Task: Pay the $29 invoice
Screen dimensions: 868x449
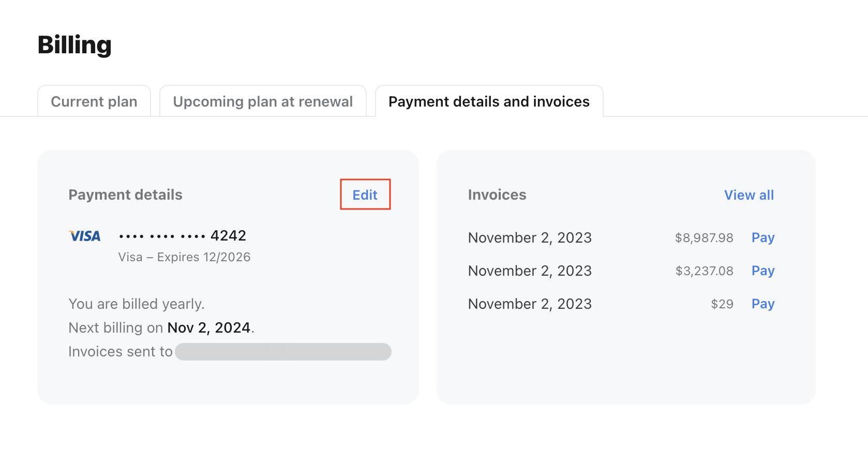Action: (x=763, y=304)
